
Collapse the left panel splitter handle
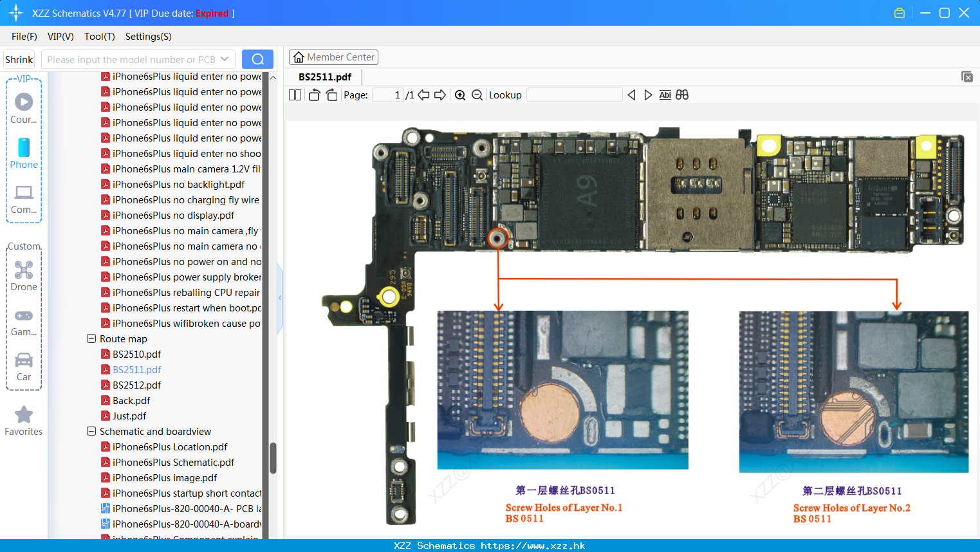[x=280, y=297]
